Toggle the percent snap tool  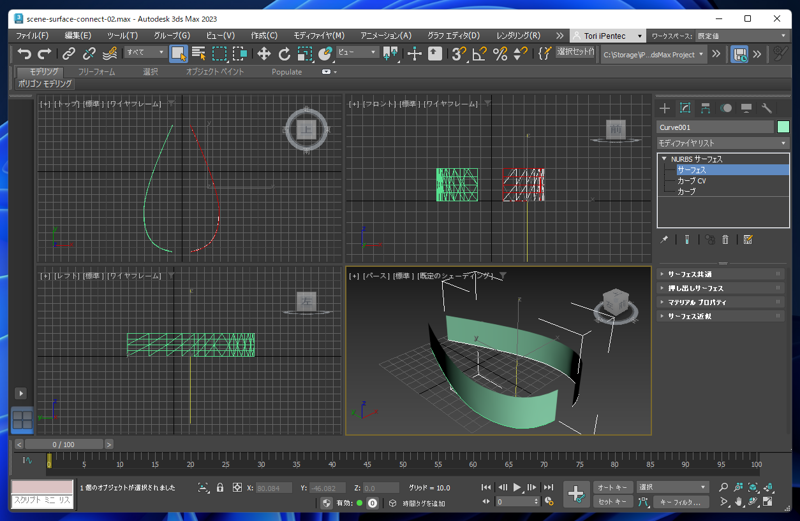(x=500, y=54)
